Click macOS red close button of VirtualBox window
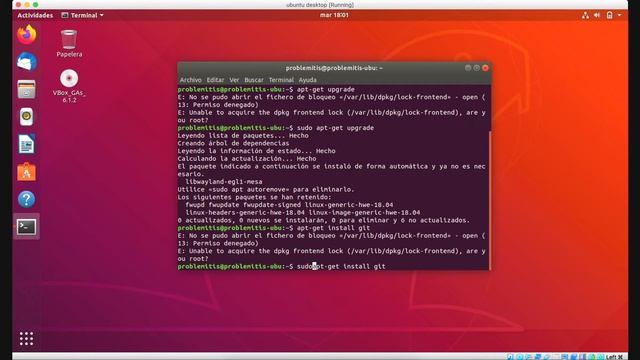 pyautogui.click(x=18, y=4)
